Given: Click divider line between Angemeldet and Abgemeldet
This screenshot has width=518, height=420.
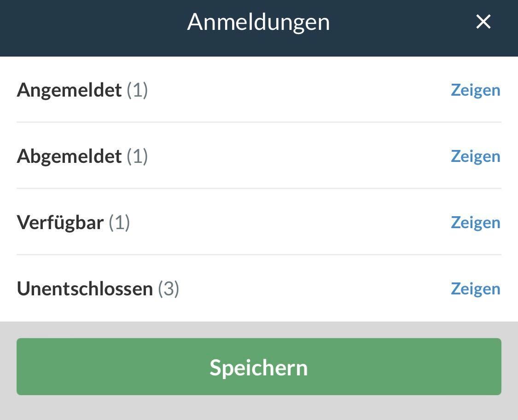Looking at the screenshot, I should [259, 122].
